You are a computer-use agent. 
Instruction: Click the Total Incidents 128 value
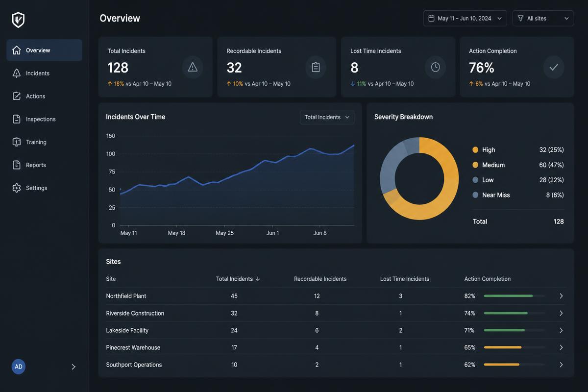coord(118,68)
